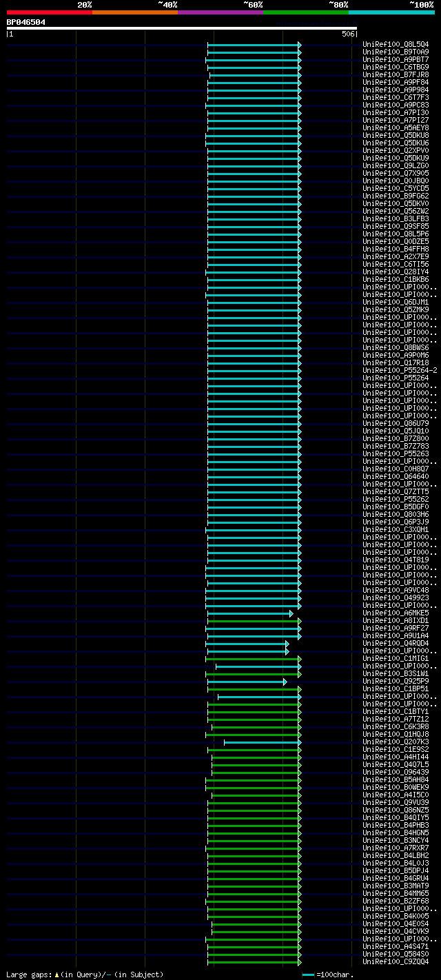Pick the UniRef100_Q8BWS6 row label
This screenshot has height=980, width=441.
click(x=396, y=347)
